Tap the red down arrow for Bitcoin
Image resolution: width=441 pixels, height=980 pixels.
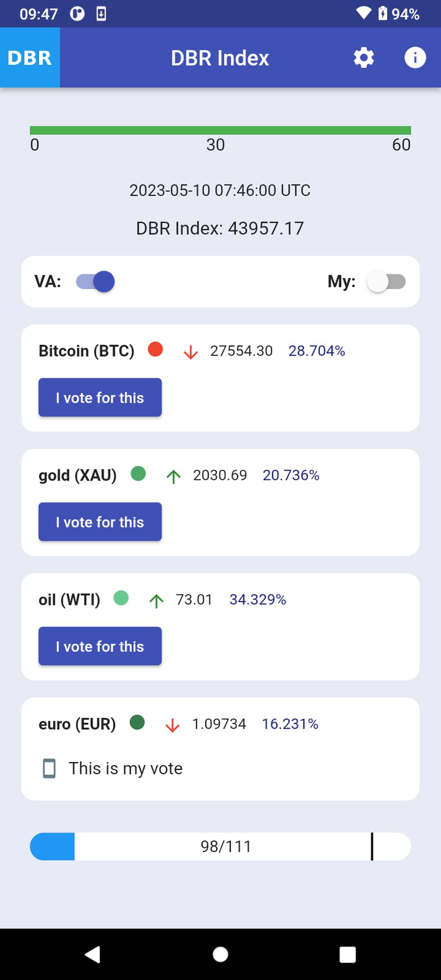pyautogui.click(x=191, y=352)
